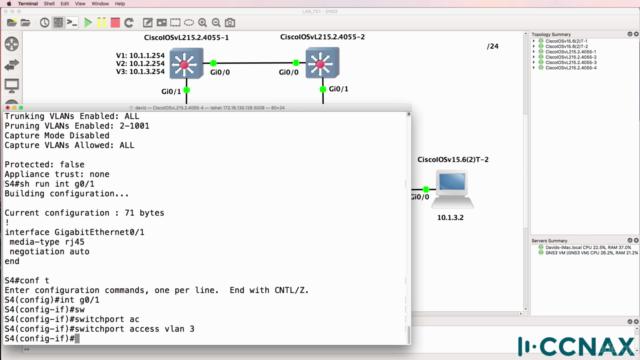Select CiscoIOSvL215.2.4055-3 row text in Topology Summary
The image size is (640, 360).
(x=571, y=62)
